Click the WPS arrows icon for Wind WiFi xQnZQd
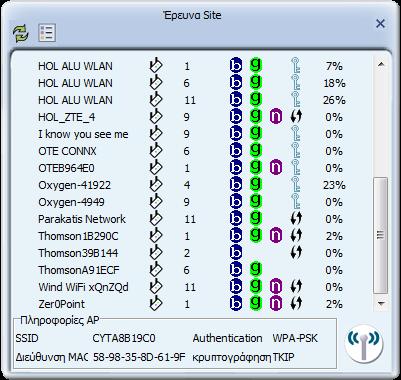The width and height of the screenshot is (401, 380). tap(296, 287)
